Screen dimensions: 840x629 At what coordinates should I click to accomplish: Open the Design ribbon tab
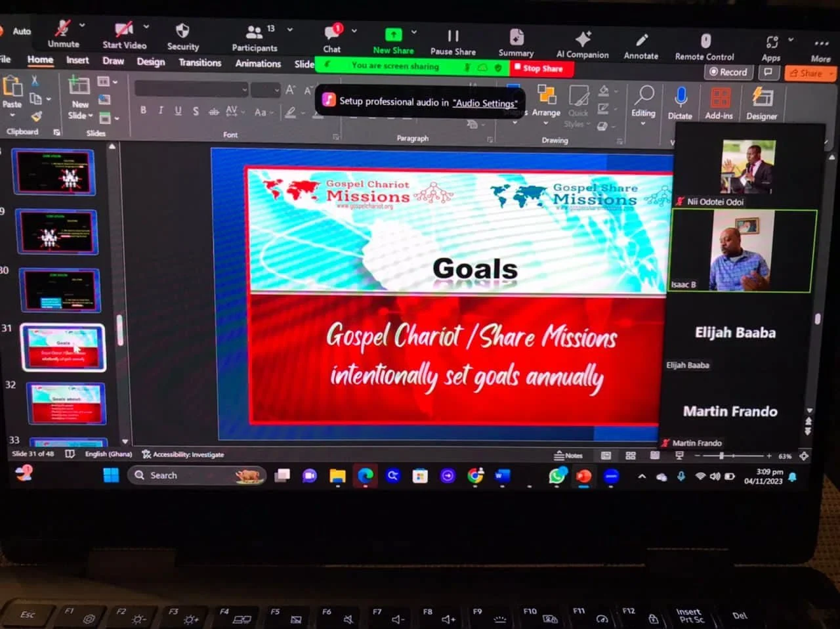point(151,62)
